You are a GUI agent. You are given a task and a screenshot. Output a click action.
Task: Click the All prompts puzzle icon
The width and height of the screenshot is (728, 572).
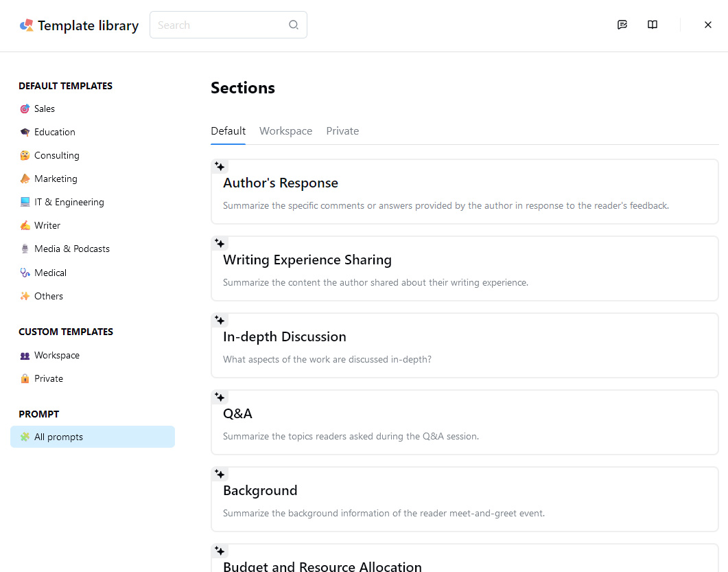[x=25, y=437]
